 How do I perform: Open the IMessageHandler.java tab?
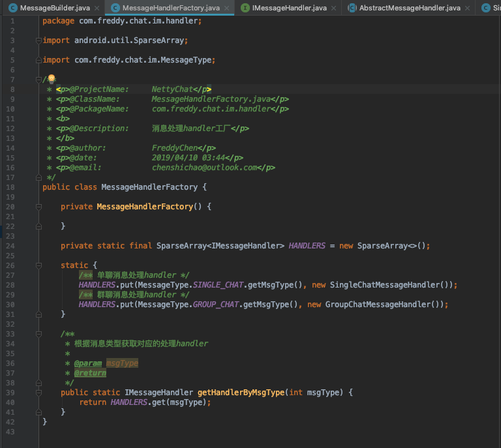289,8
